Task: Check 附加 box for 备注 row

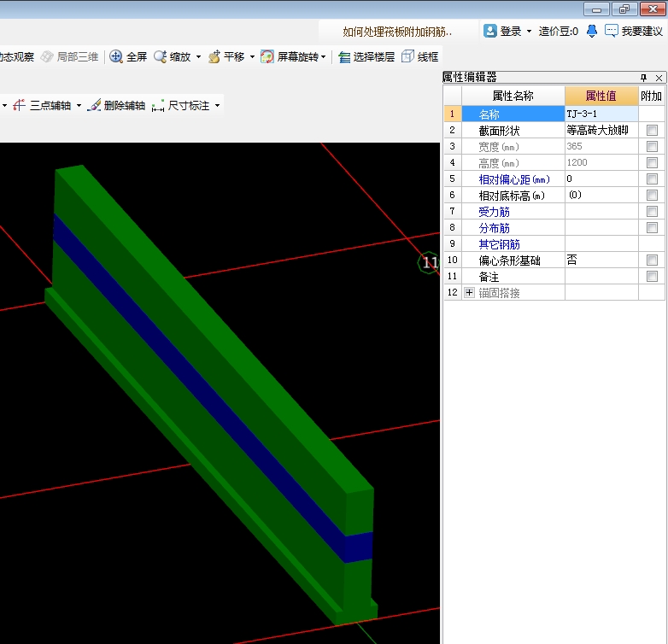Action: (652, 277)
